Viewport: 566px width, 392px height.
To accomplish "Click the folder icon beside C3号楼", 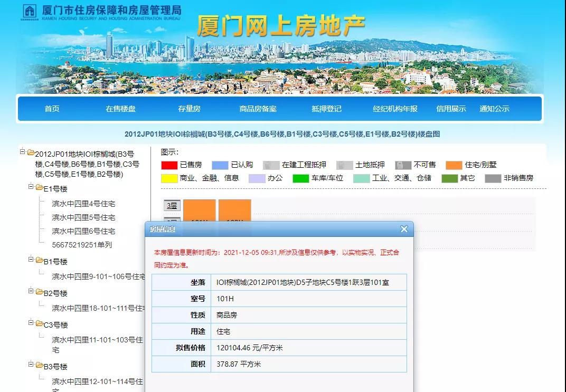I will tap(40, 323).
